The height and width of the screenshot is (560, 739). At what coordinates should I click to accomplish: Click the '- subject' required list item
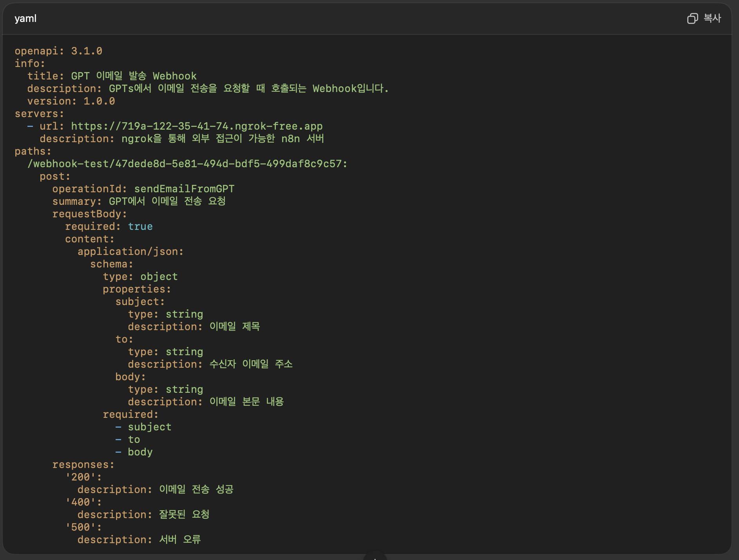143,427
